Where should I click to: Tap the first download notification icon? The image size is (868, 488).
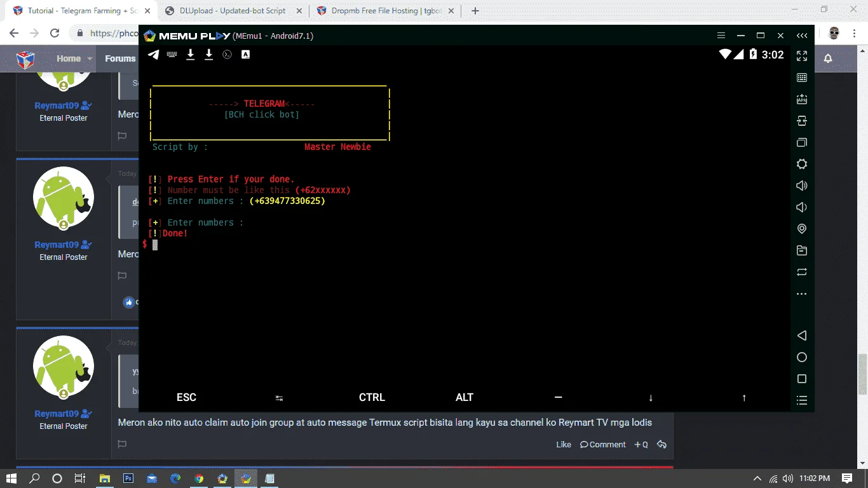pyautogui.click(x=190, y=55)
